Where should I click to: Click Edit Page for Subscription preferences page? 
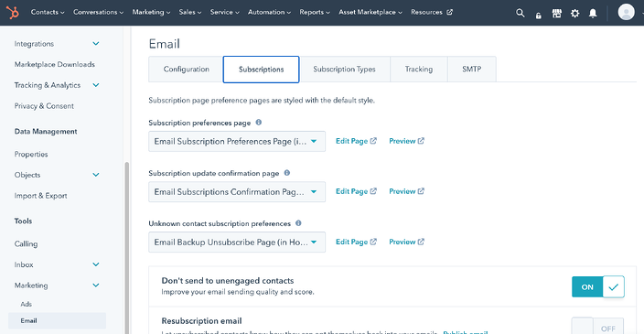356,141
